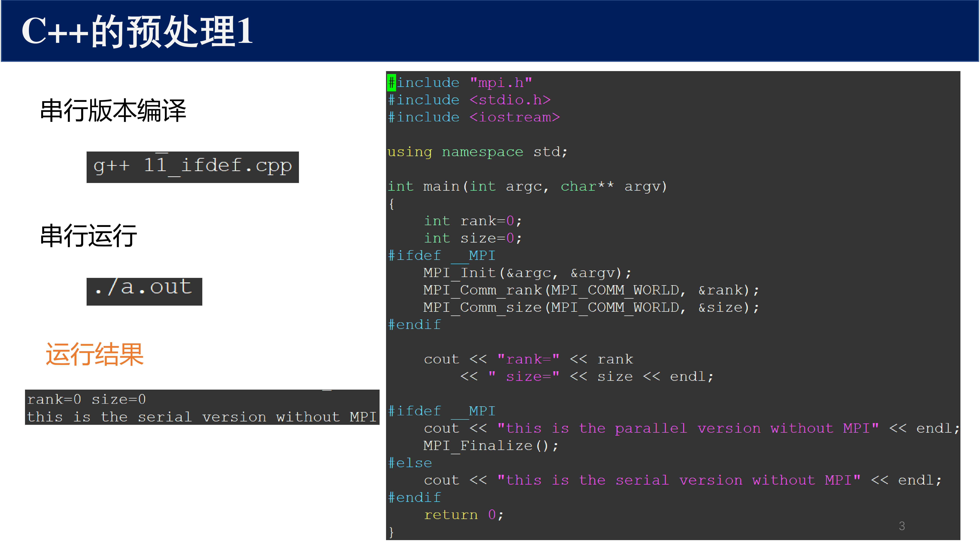Click the " size=" << size << endl; line

click(x=587, y=377)
